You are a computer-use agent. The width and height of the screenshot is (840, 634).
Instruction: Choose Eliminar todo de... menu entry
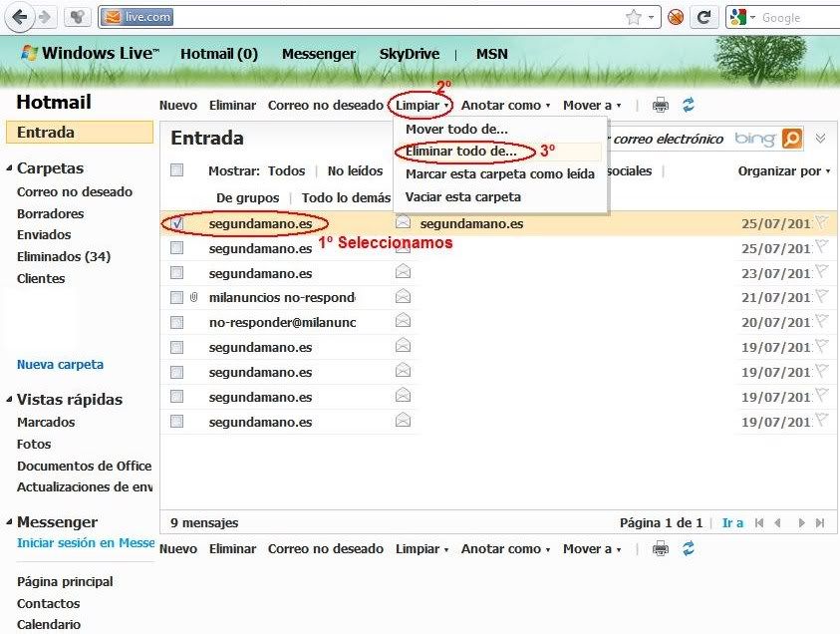(x=461, y=152)
